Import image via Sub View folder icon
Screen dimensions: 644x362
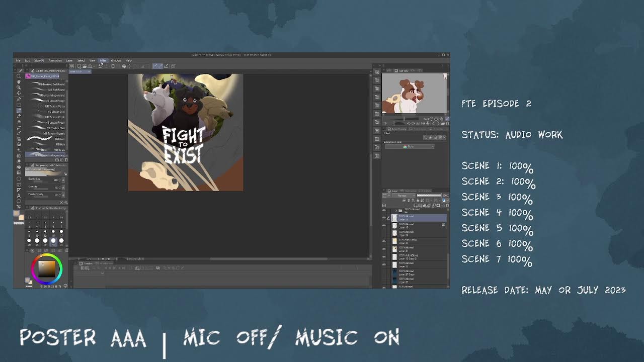(x=443, y=123)
